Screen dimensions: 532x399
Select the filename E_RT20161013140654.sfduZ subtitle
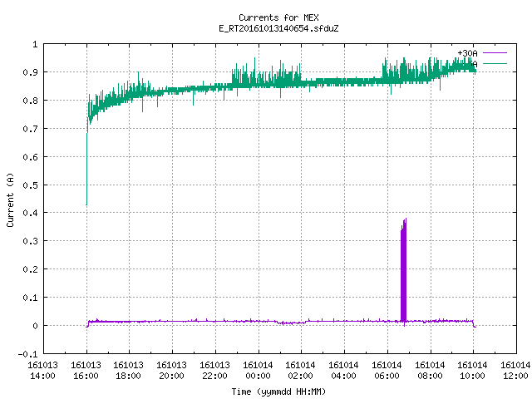coord(278,28)
